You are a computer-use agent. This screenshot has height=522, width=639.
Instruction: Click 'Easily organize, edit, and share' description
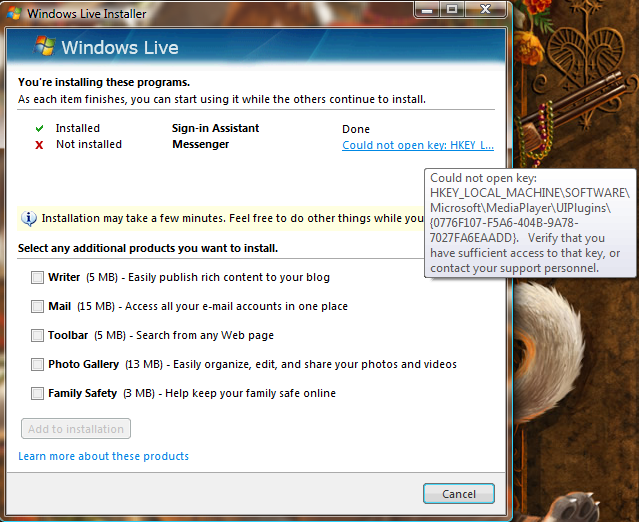pos(315,364)
